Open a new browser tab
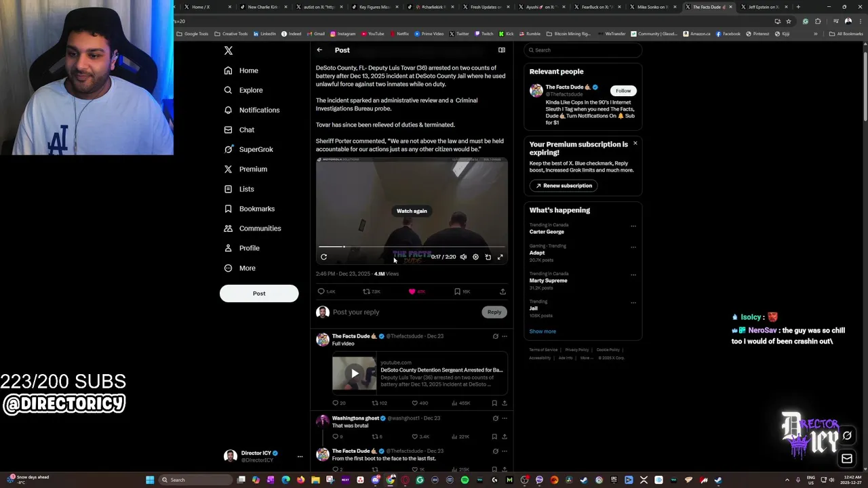 click(798, 7)
